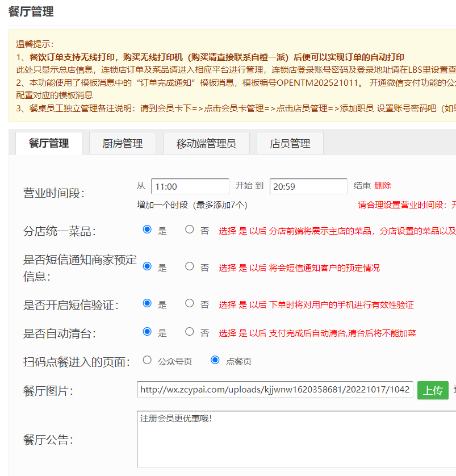
Task: Choose 公众号页 as scan-order landing page
Action: pos(148,360)
